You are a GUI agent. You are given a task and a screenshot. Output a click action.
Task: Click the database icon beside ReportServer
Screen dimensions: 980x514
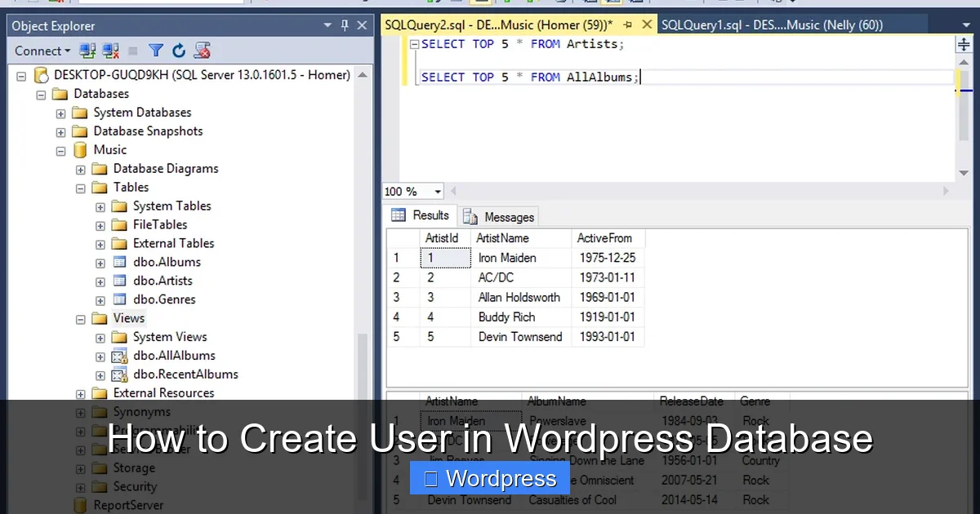79,504
